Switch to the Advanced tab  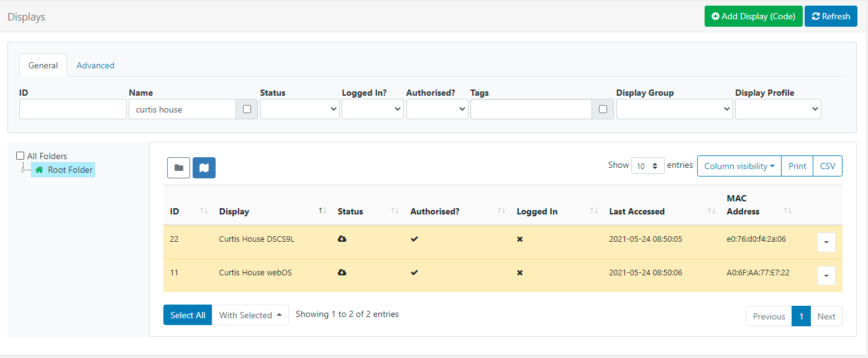95,65
